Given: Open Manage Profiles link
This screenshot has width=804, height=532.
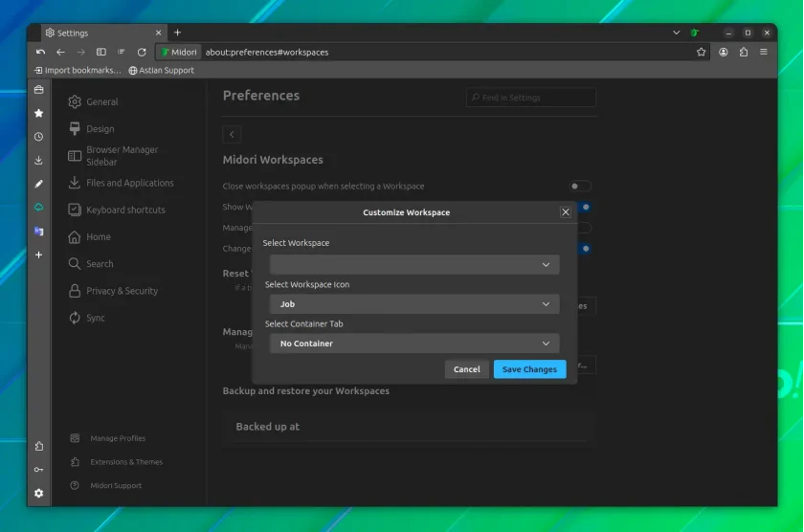Looking at the screenshot, I should click(107, 438).
